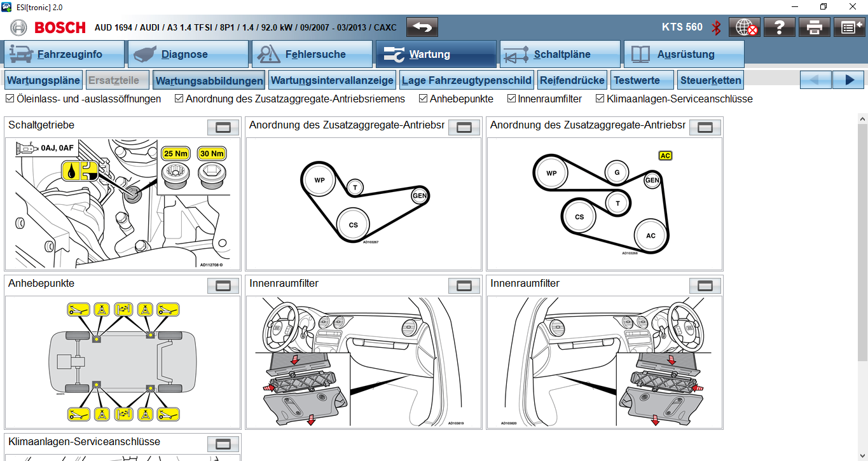868x461 pixels.
Task: Click the printer icon
Action: [815, 27]
